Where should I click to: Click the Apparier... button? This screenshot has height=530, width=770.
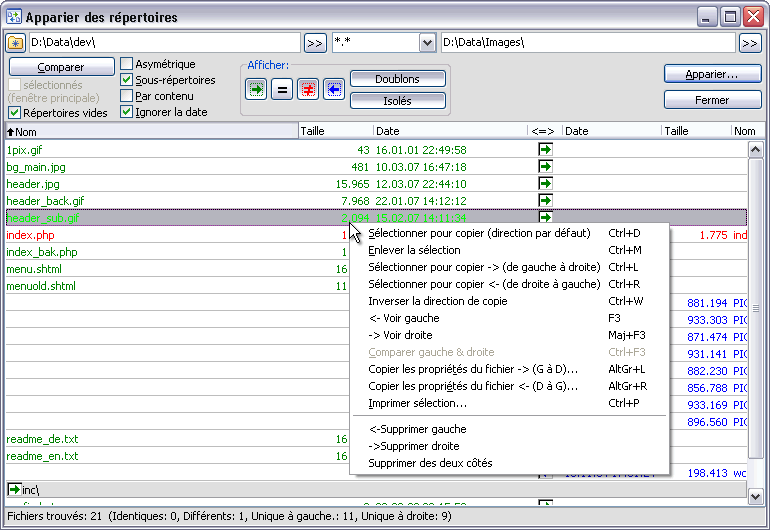click(x=712, y=74)
